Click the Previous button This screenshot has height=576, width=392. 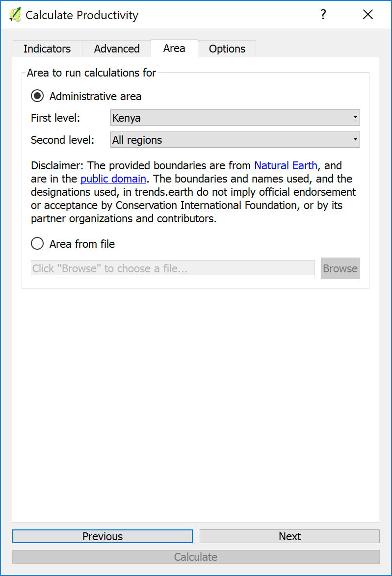pyautogui.click(x=103, y=536)
